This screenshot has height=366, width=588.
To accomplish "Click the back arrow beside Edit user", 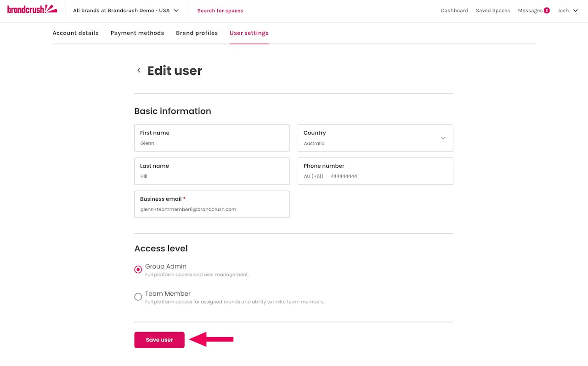I will (x=139, y=71).
